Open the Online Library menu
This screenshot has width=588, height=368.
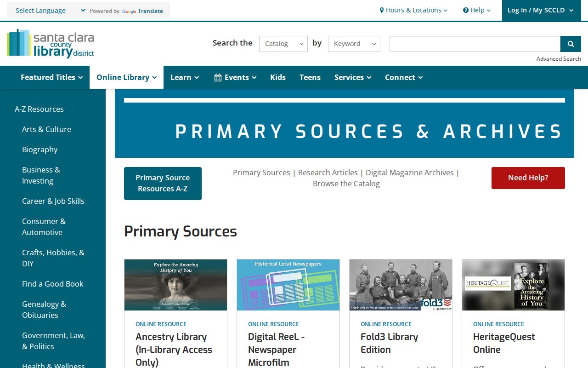(x=126, y=77)
